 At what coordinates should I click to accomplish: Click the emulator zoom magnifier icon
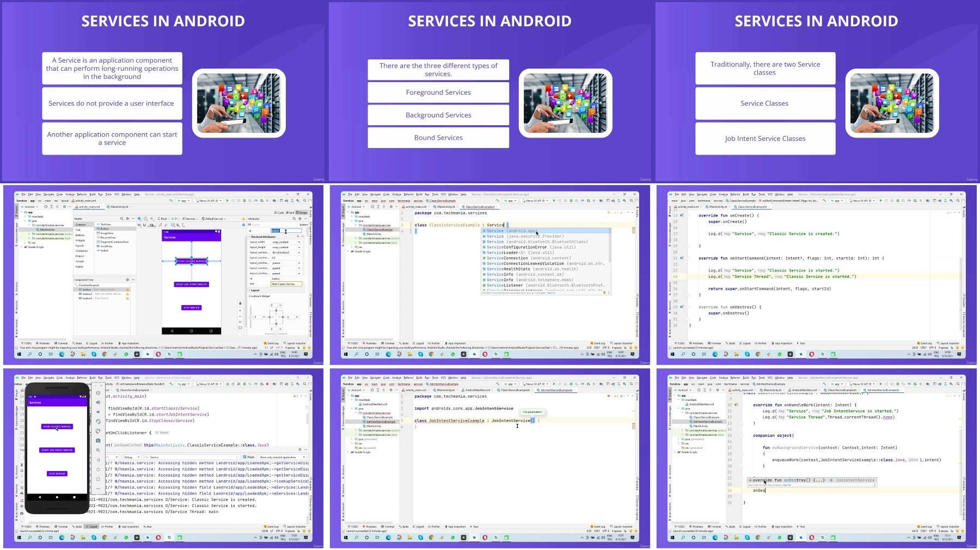[x=98, y=450]
